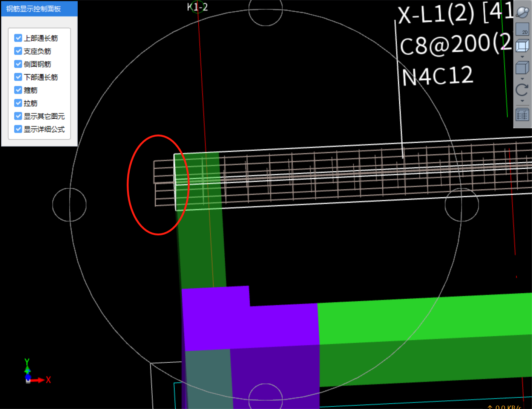Toggle the 拉筋 checkbox
Screen dimensions: 532x409
[x=18, y=103]
